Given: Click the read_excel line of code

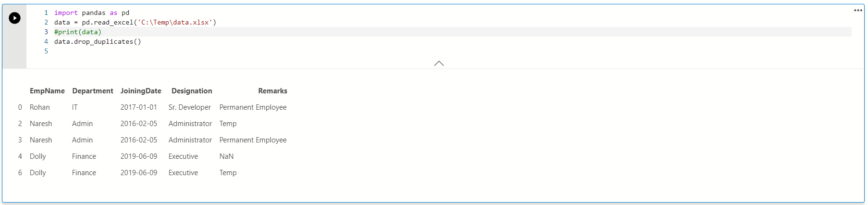Looking at the screenshot, I should [x=135, y=23].
